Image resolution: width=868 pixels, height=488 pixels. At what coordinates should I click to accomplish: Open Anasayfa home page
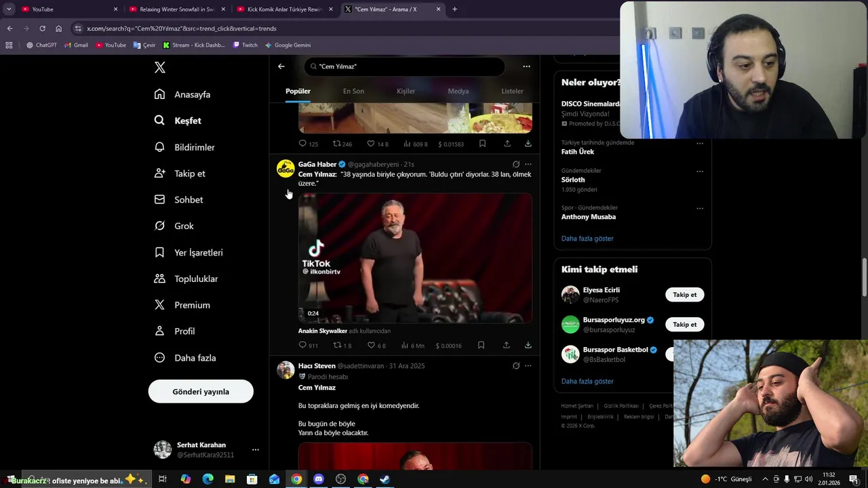(x=183, y=94)
